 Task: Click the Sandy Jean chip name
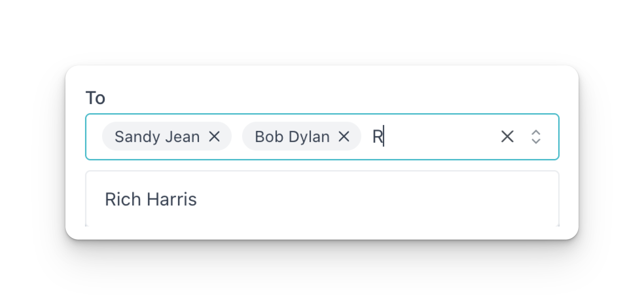click(157, 136)
